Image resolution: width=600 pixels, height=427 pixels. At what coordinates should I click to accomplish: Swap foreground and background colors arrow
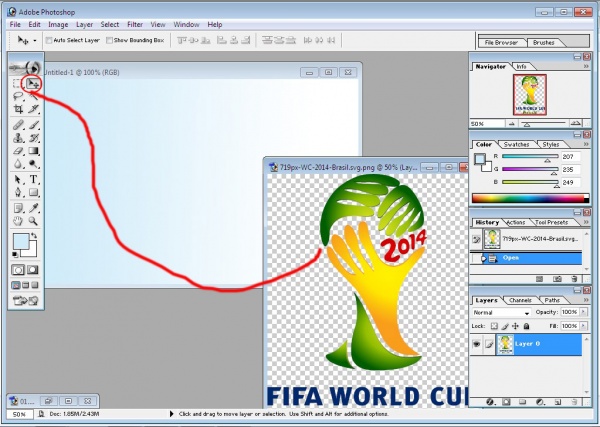pyautogui.click(x=34, y=235)
